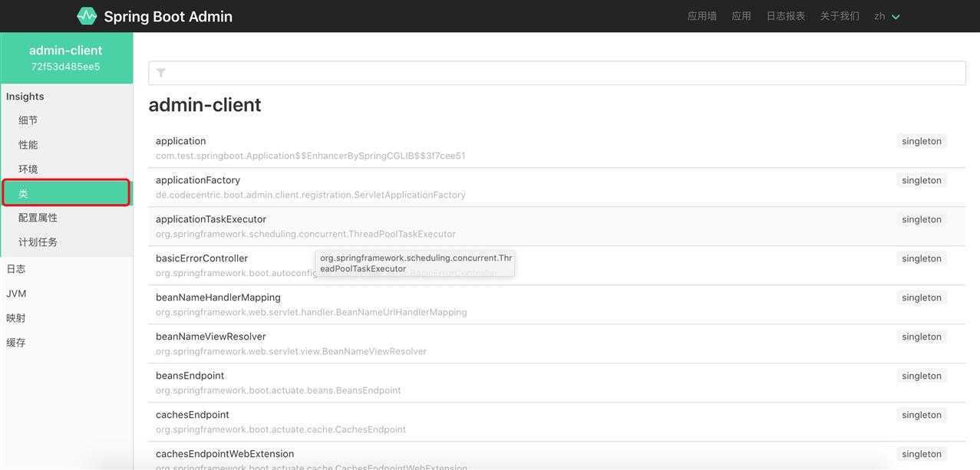Open 日志报表 in the top navigation
Screen dimensions: 980x470
[785, 16]
